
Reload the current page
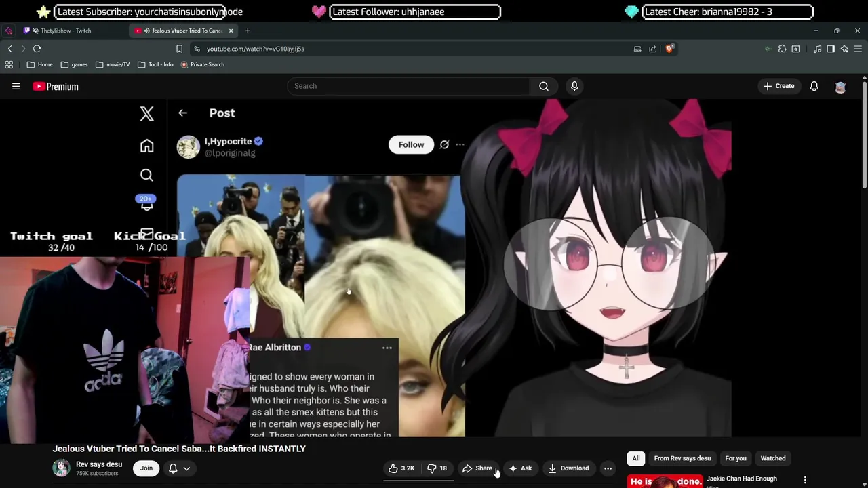[x=37, y=49]
